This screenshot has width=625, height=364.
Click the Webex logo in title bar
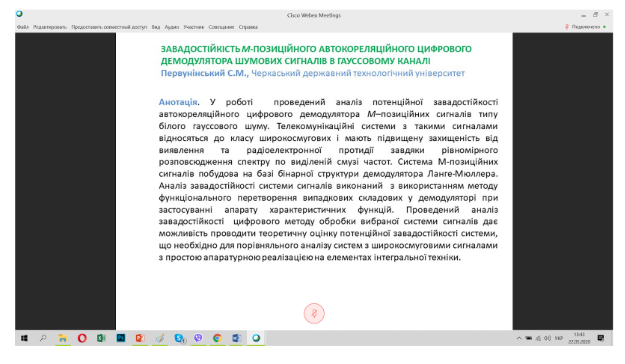(x=19, y=14)
